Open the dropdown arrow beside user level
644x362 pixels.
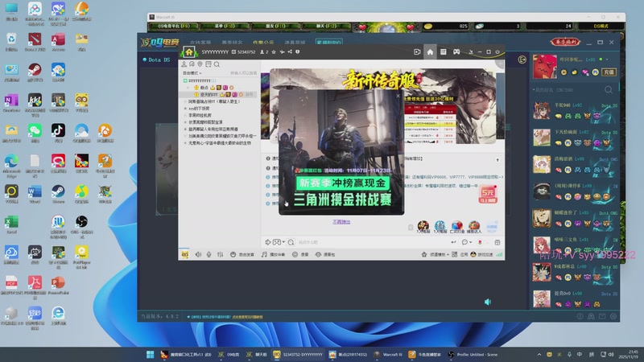[607, 60]
